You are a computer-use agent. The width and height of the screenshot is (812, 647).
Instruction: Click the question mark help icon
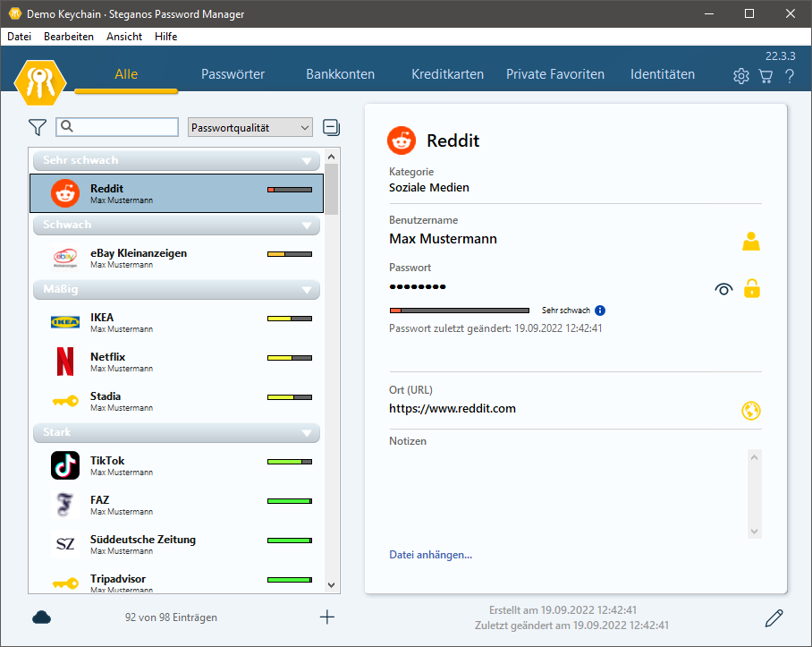coord(790,76)
